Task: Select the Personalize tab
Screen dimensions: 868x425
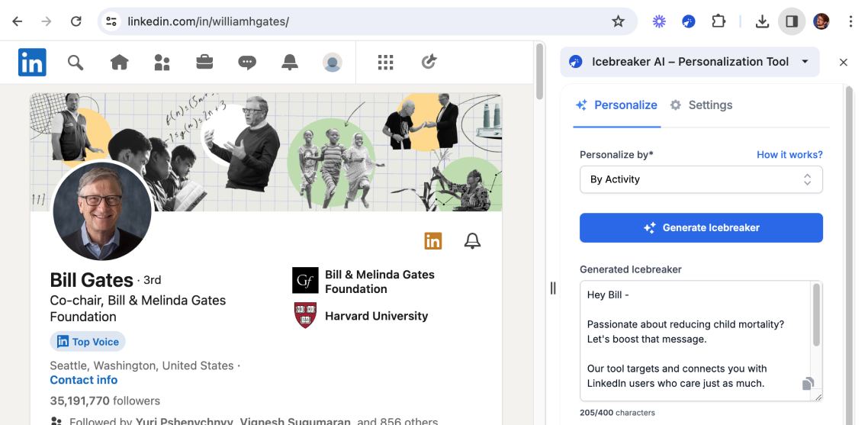Action: (616, 105)
